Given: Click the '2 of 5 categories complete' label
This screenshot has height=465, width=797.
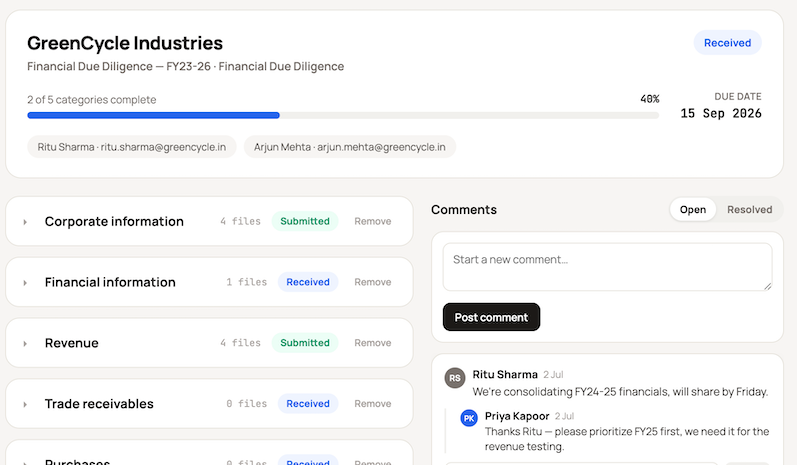Looking at the screenshot, I should click(x=91, y=100).
